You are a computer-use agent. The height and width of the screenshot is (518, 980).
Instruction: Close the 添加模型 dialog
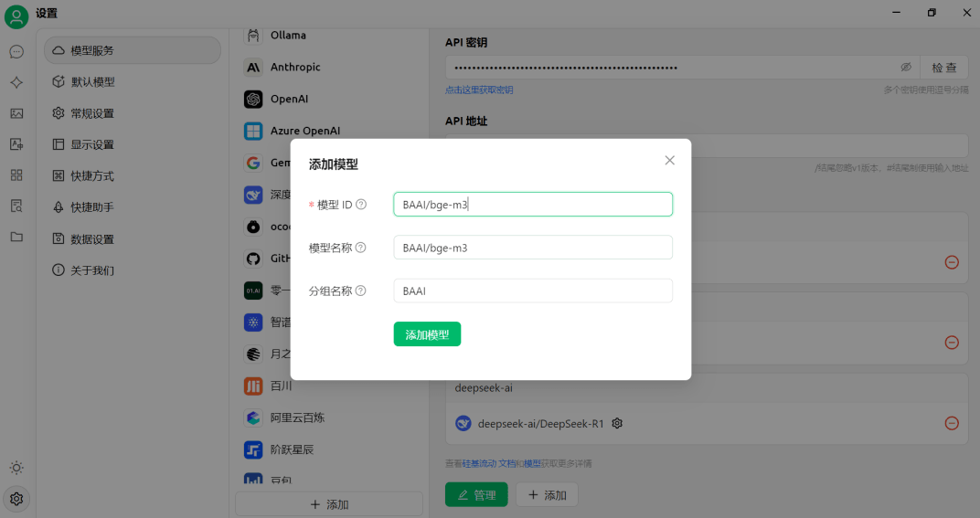669,161
